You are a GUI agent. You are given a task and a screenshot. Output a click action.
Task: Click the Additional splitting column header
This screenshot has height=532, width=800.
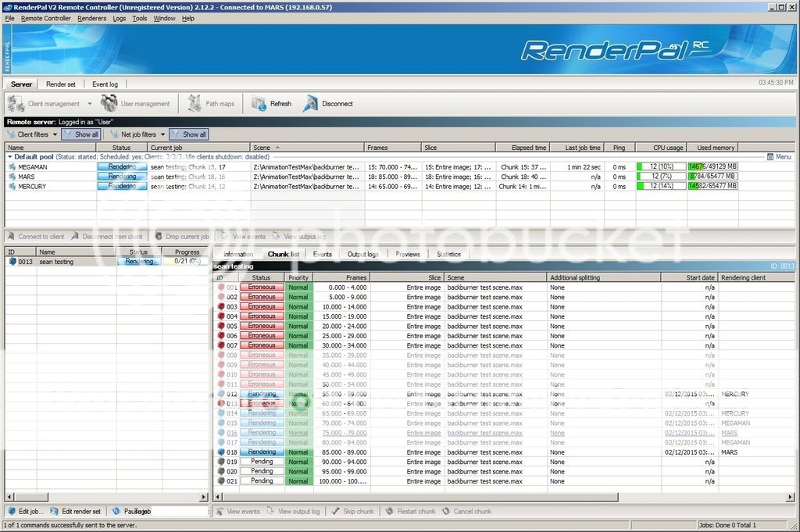coord(604,277)
